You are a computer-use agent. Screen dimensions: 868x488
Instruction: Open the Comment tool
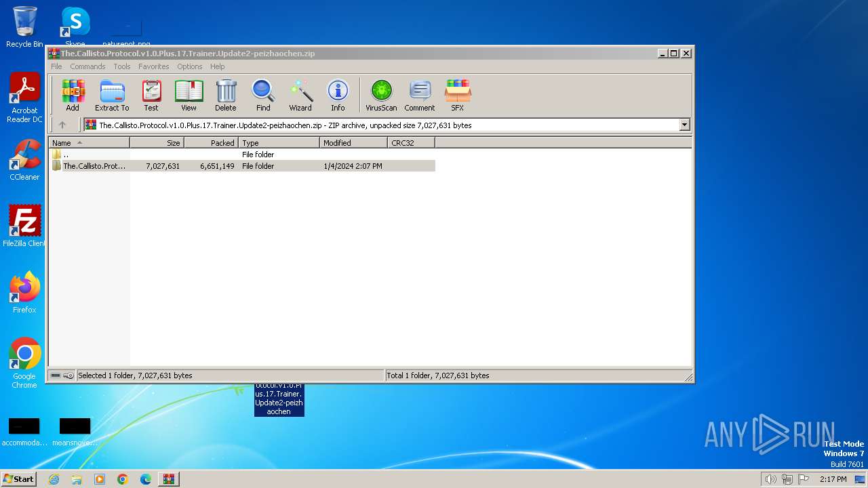pos(420,95)
